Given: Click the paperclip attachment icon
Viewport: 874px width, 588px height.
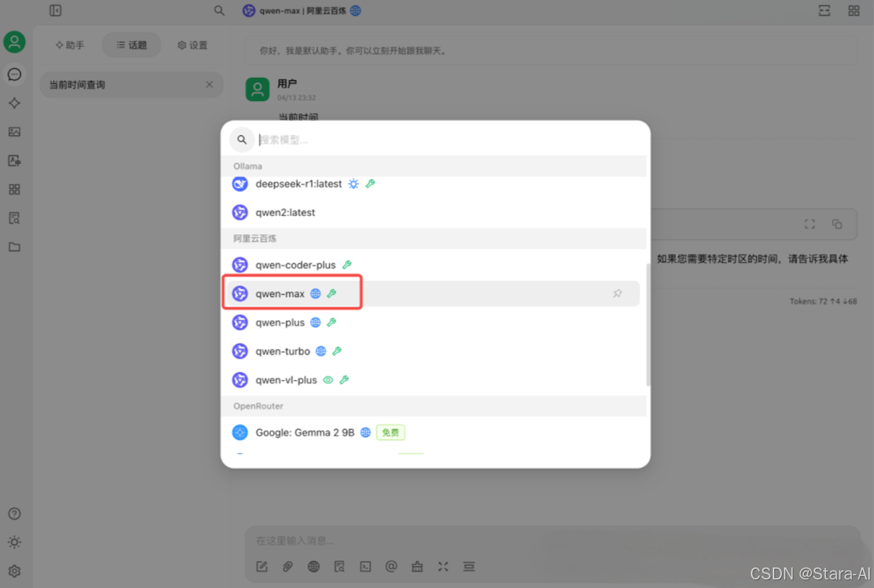Looking at the screenshot, I should [287, 567].
